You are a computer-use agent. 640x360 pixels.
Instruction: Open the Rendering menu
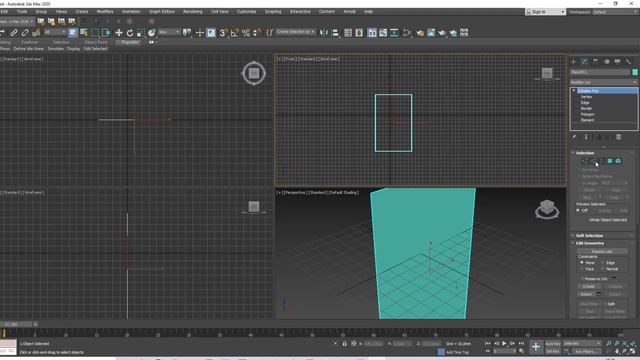193,11
